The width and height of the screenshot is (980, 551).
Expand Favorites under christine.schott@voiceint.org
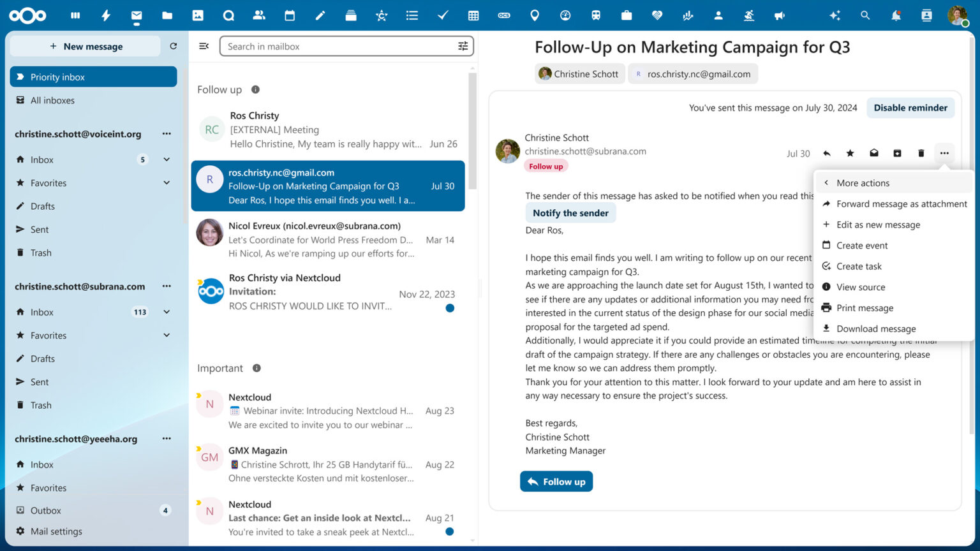click(x=166, y=183)
